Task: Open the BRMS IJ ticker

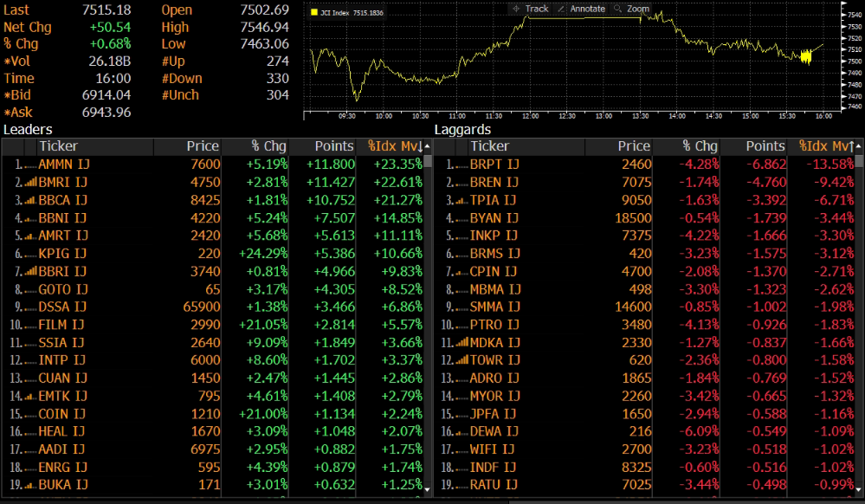Action: click(494, 254)
